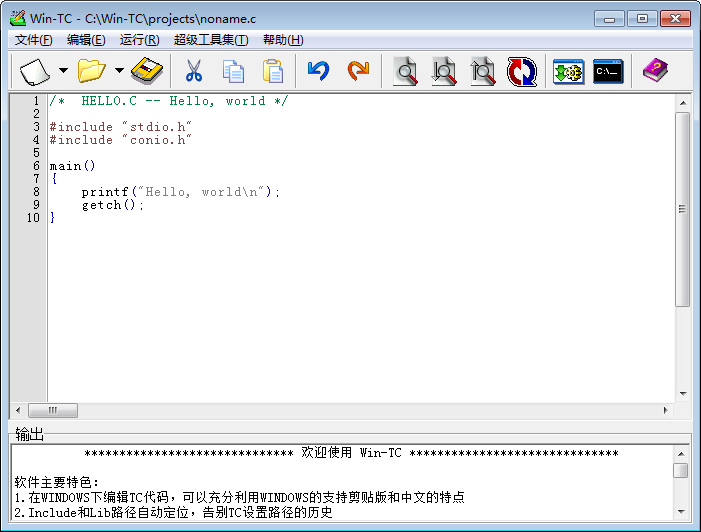701x532 pixels.
Task: Click the closing brace on line 10
Action: pos(52,218)
